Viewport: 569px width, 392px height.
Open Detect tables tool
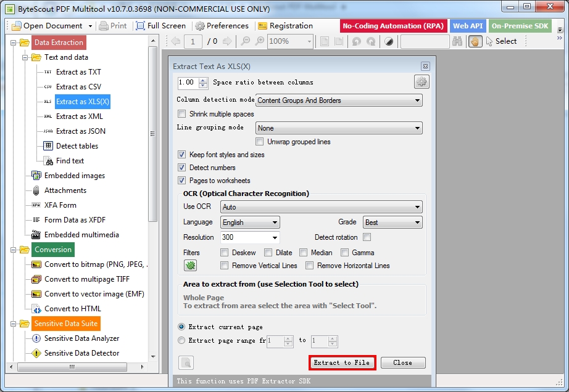(77, 146)
